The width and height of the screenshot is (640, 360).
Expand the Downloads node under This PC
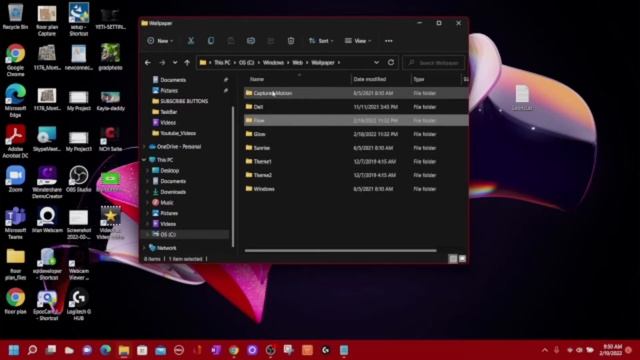[148, 192]
